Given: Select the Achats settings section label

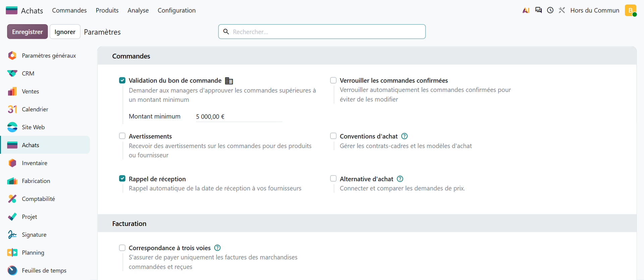Looking at the screenshot, I should coord(31,145).
